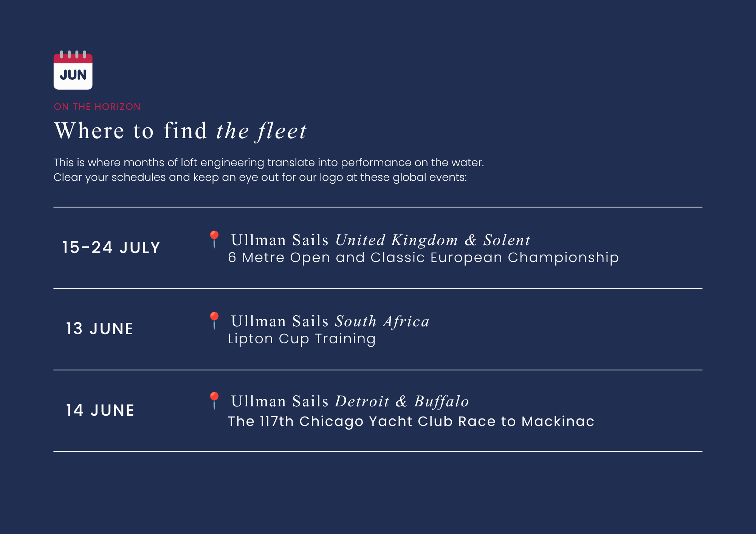
Task: Click the italic 'the fleet' text
Action: pos(262,131)
